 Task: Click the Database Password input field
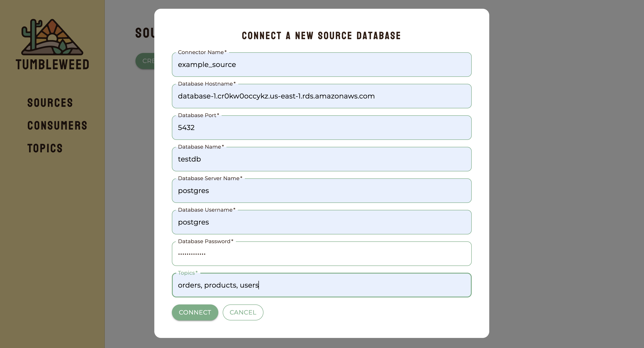coord(321,253)
